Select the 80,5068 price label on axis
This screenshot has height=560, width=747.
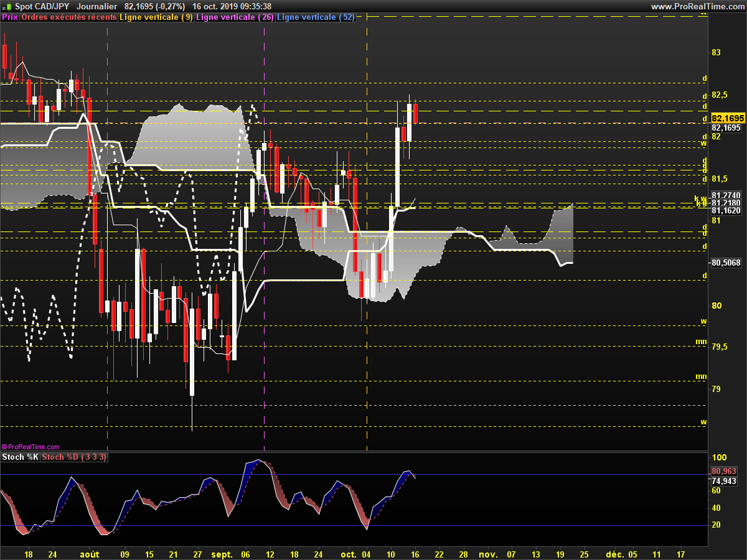[x=726, y=263]
